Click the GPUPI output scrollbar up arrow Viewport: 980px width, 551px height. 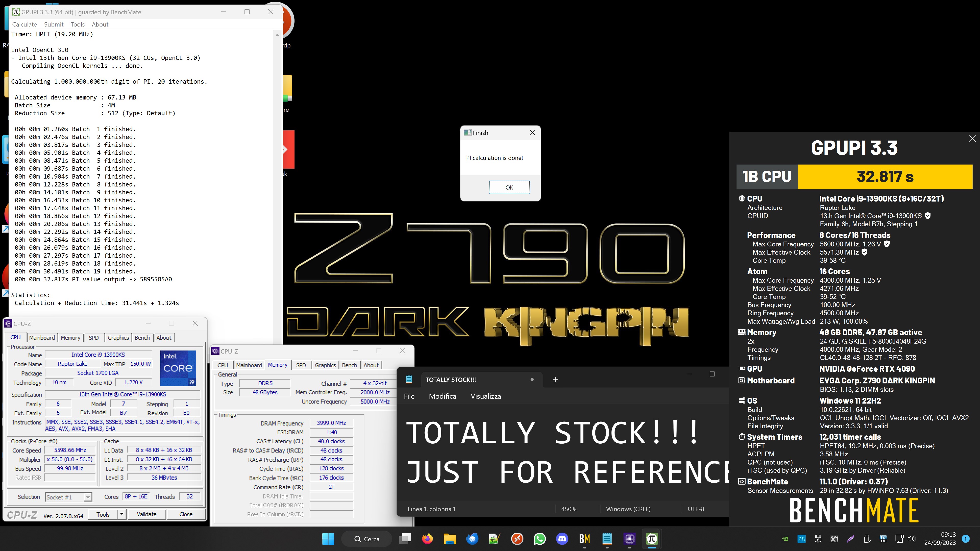click(x=277, y=35)
